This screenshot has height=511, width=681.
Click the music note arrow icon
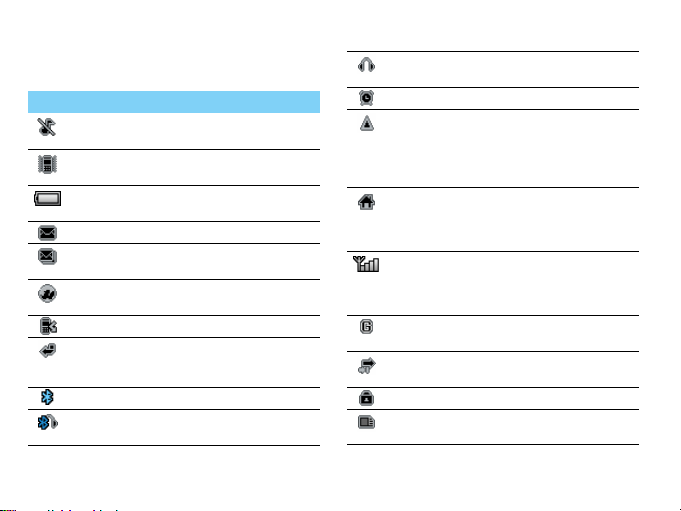[x=367, y=366]
